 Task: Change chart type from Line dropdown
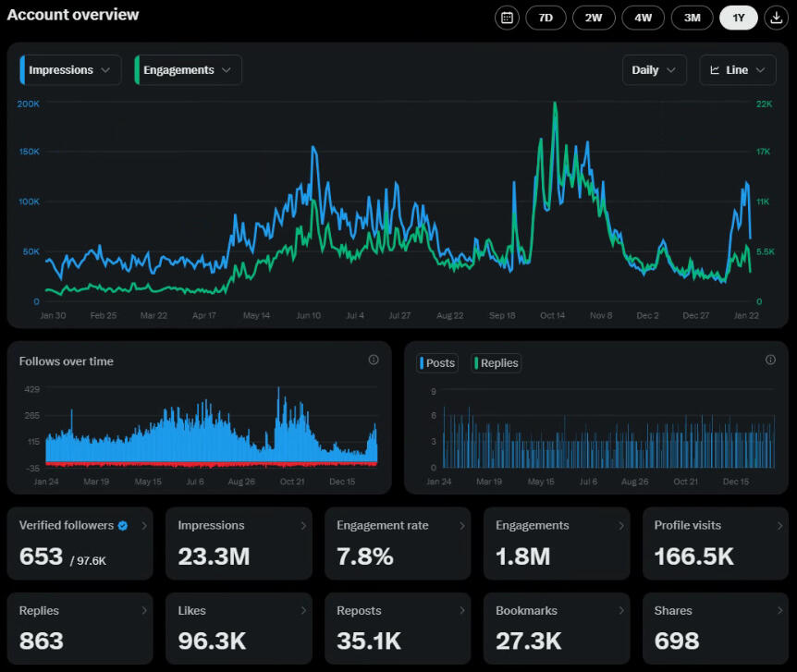(737, 70)
